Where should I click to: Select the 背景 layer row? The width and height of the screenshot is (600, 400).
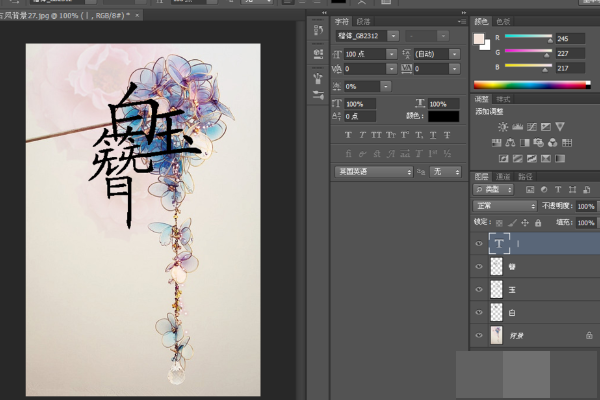click(535, 336)
